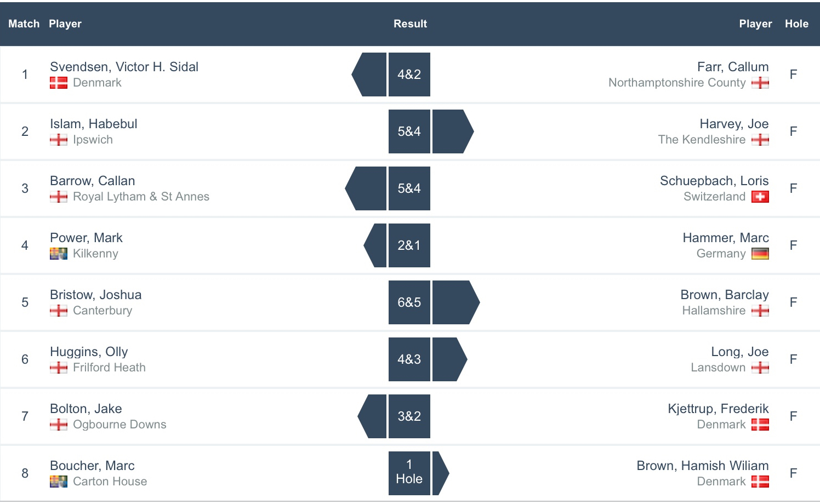Click England flag next to Northamptonshire County
This screenshot has height=504, width=820.
click(760, 83)
